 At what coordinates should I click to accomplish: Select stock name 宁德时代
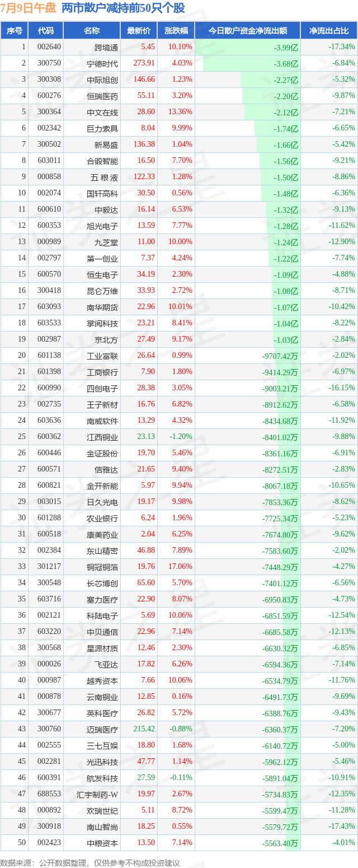point(102,64)
